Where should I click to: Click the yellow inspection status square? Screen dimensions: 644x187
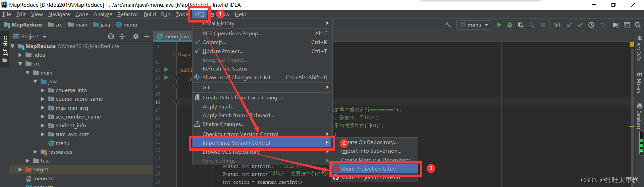coord(632,44)
